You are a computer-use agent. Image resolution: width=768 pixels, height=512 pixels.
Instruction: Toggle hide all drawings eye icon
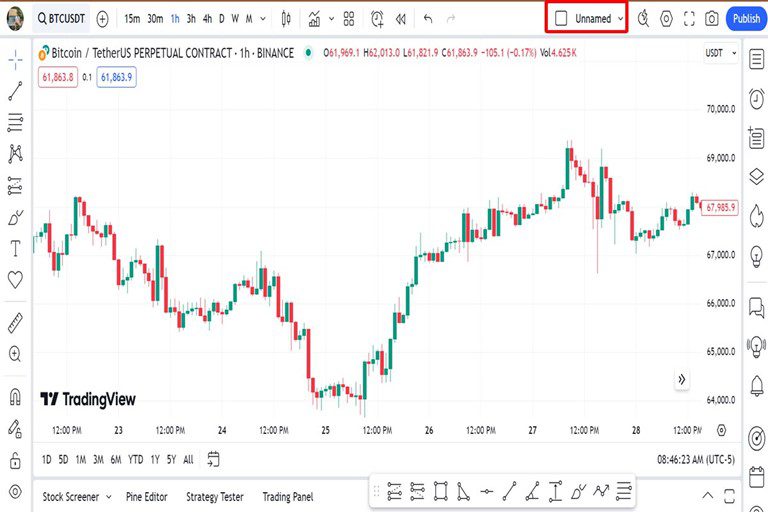(15, 491)
